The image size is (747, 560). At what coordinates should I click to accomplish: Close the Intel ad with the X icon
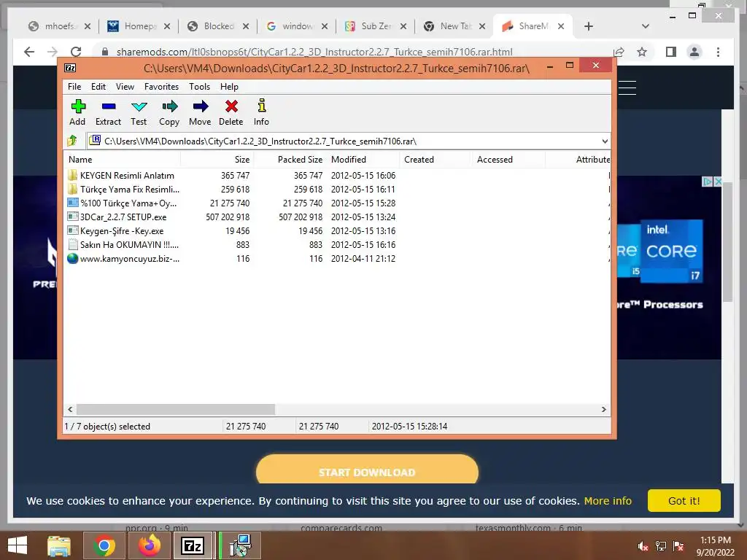coord(718,182)
